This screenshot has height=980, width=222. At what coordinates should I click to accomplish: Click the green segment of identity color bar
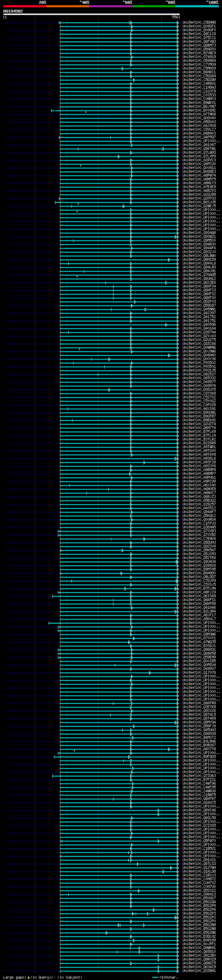point(154,6)
